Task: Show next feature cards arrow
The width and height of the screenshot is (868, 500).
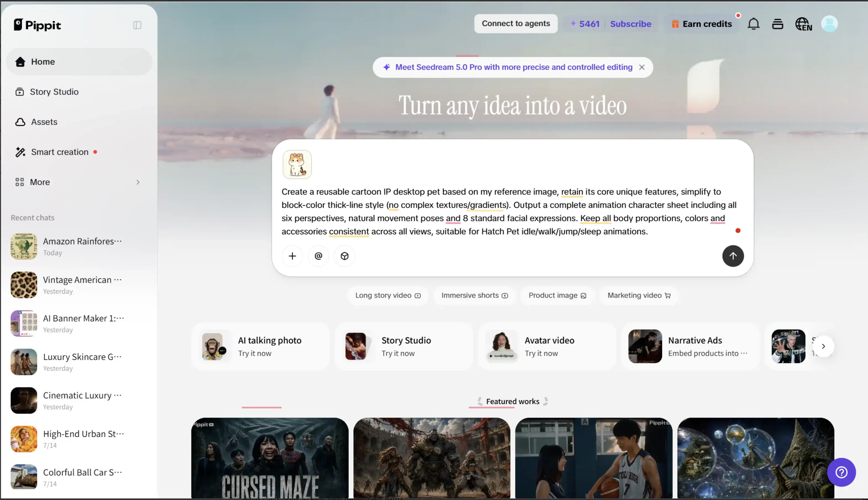Action: 823,346
